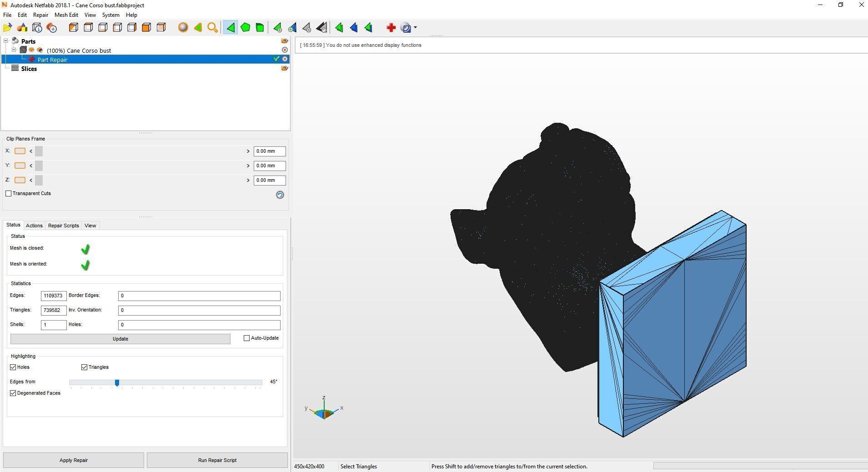Click the Y clip plane right arrow
The width and height of the screenshot is (868, 472).
[248, 166]
